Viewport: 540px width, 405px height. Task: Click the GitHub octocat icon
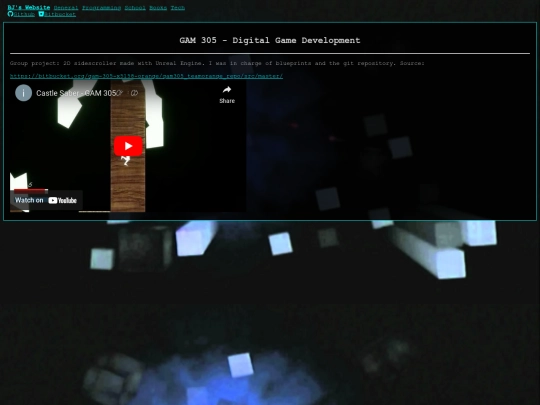[10, 14]
